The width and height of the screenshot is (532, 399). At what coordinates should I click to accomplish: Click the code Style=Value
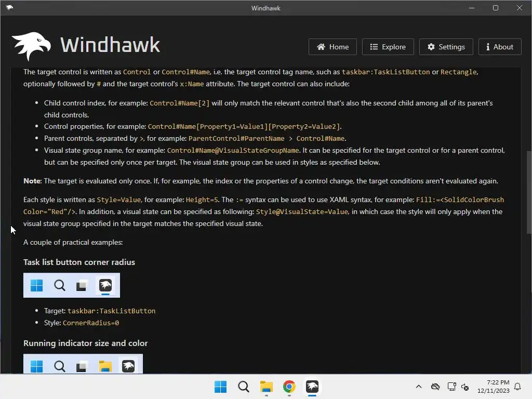119,200
